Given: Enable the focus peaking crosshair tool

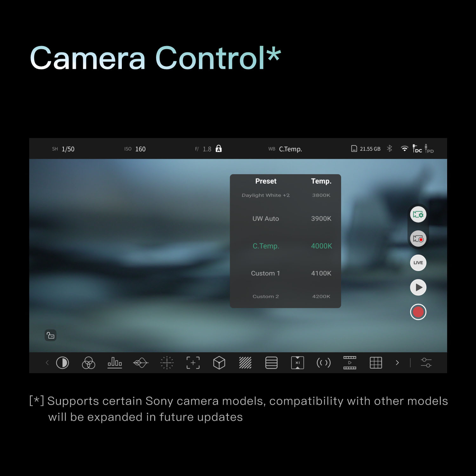Looking at the screenshot, I should tap(167, 362).
